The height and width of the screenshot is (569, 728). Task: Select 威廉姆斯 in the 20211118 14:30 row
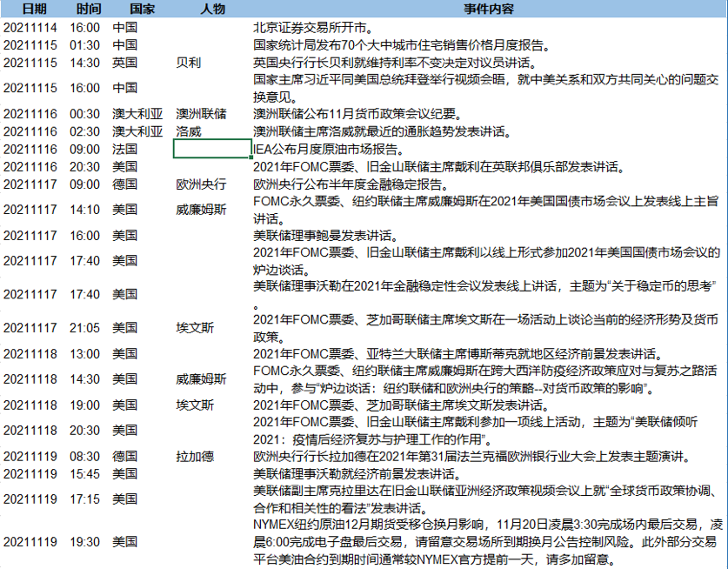coord(201,379)
